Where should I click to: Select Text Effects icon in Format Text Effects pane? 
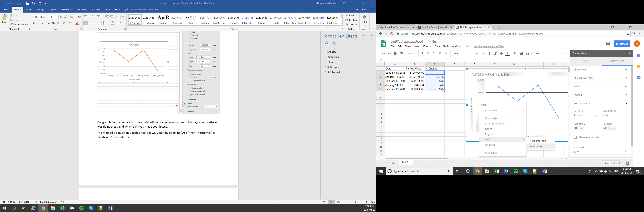coord(335,43)
